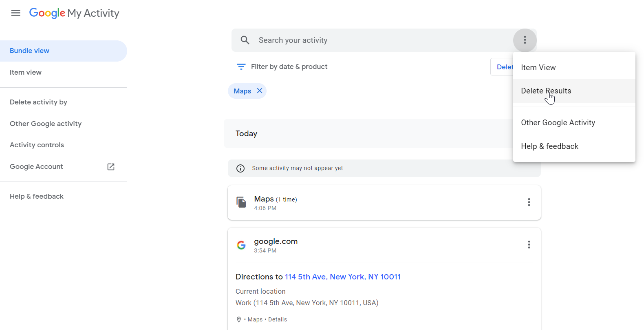Screen dimensions: 644x330
Task: Click the partially hidden Delete button
Action: [x=502, y=67]
